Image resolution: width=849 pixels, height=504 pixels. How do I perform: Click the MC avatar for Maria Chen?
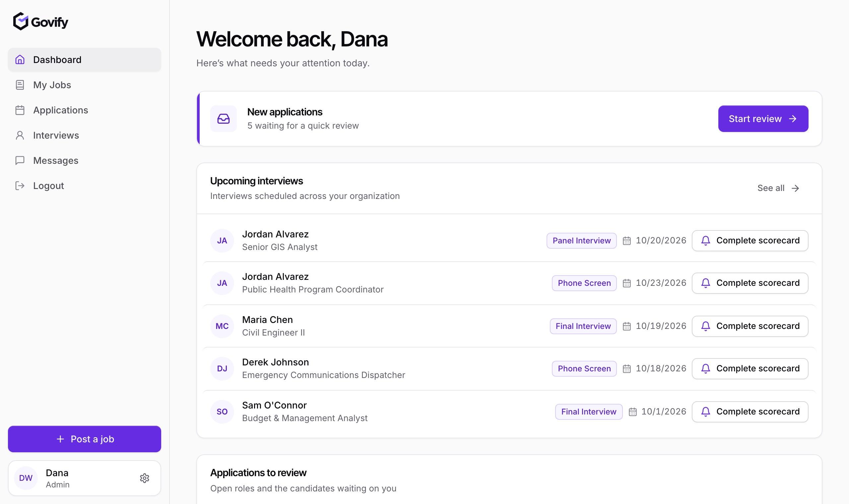coord(222,326)
